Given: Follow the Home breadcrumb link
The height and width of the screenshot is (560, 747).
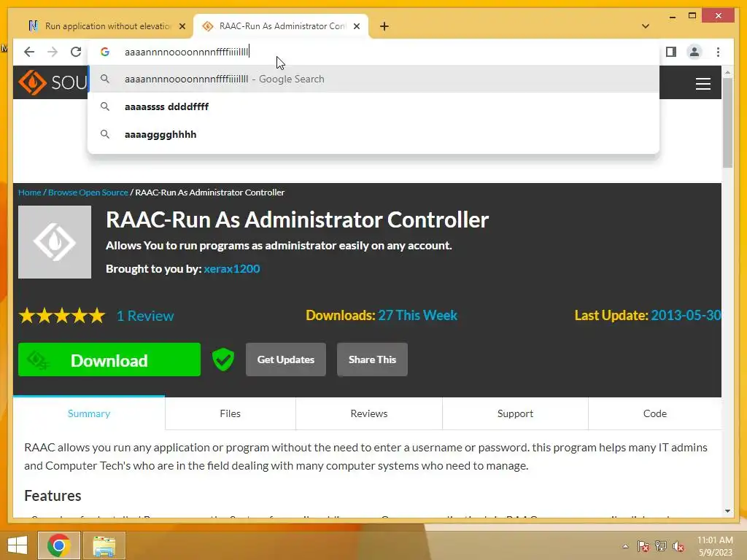Looking at the screenshot, I should [29, 192].
